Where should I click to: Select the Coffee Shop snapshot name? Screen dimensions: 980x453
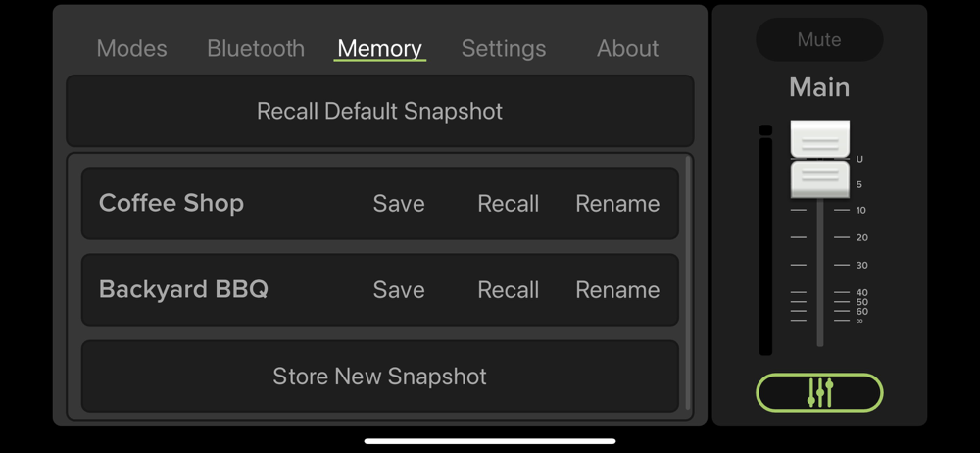(171, 203)
